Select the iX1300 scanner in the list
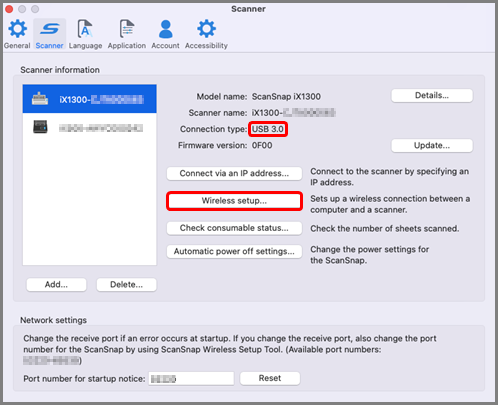 [x=90, y=99]
